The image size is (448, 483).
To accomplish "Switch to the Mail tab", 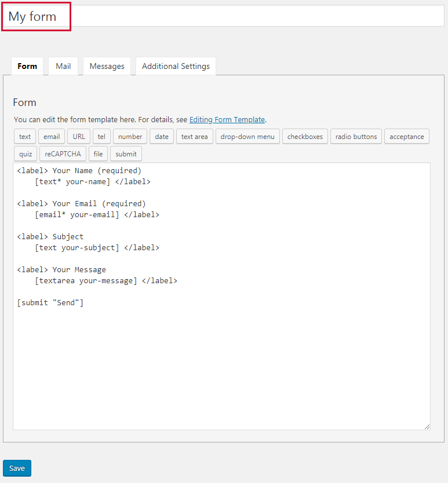I will tap(63, 66).
